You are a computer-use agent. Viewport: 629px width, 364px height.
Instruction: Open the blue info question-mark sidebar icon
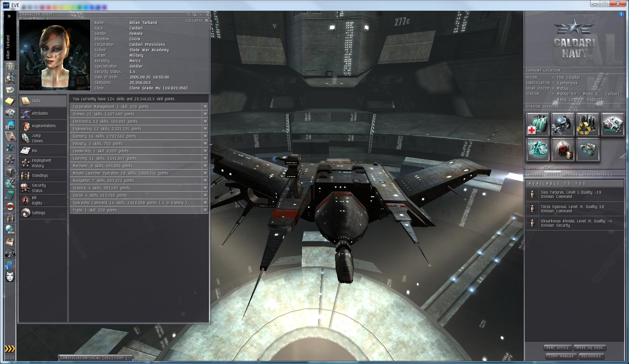(10, 265)
